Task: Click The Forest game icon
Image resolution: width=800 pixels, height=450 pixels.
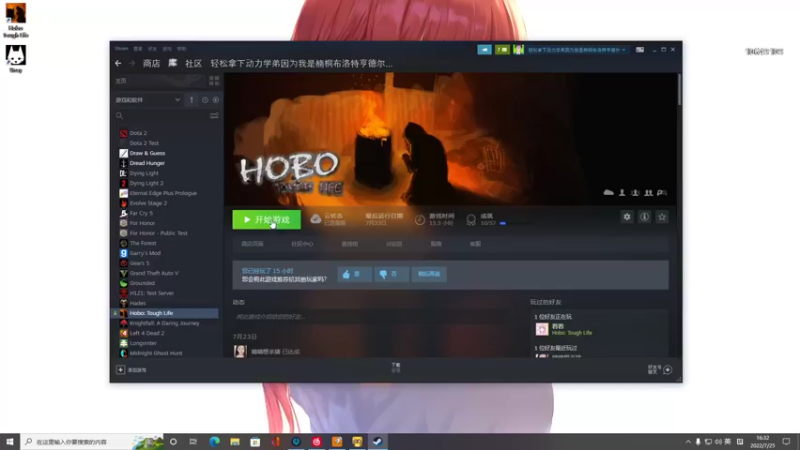Action: [x=123, y=243]
